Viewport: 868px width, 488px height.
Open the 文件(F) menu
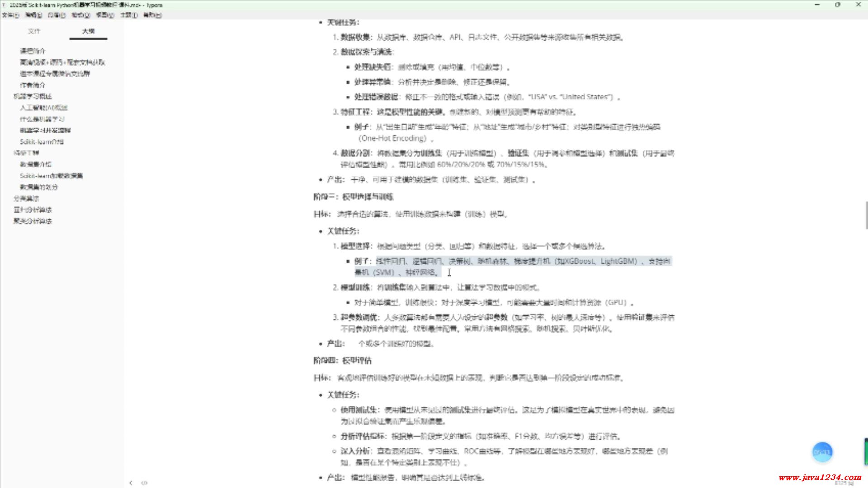(x=10, y=15)
